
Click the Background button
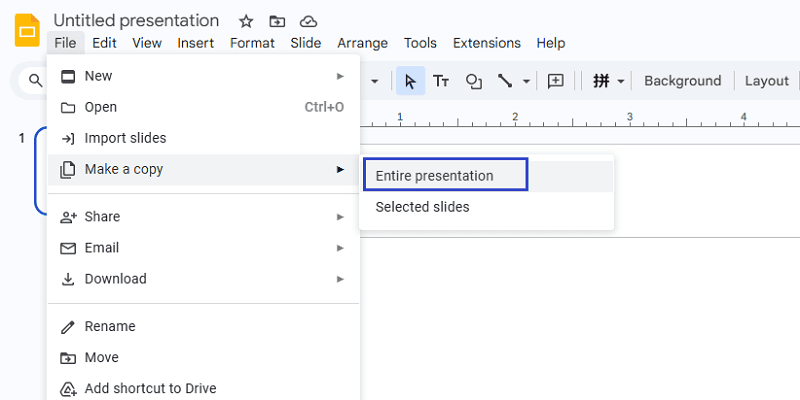(682, 81)
